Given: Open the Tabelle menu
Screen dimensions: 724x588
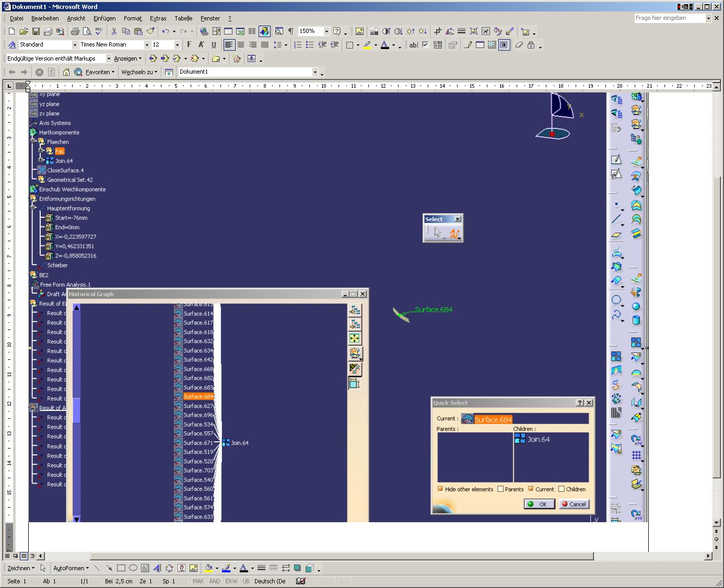Looking at the screenshot, I should tap(183, 18).
